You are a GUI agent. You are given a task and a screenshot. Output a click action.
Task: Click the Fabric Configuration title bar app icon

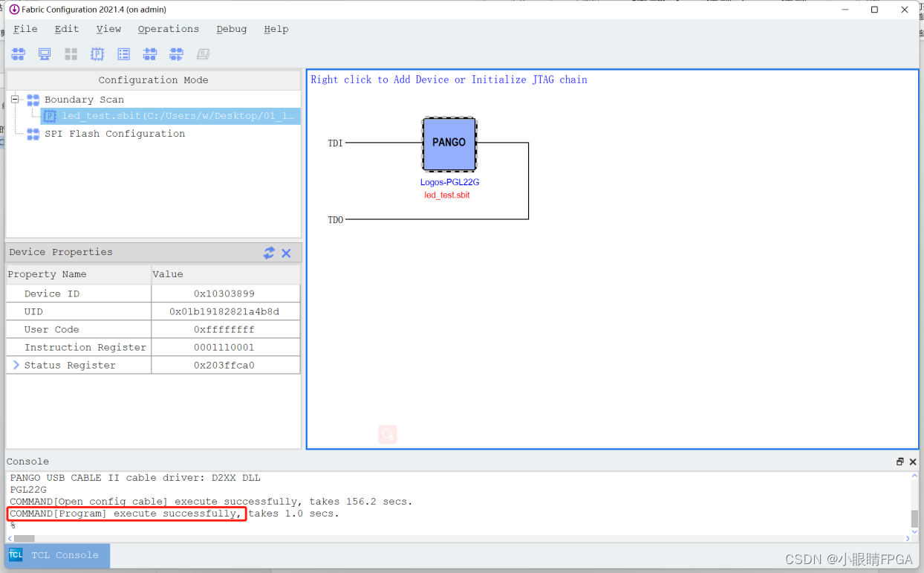tap(14, 10)
